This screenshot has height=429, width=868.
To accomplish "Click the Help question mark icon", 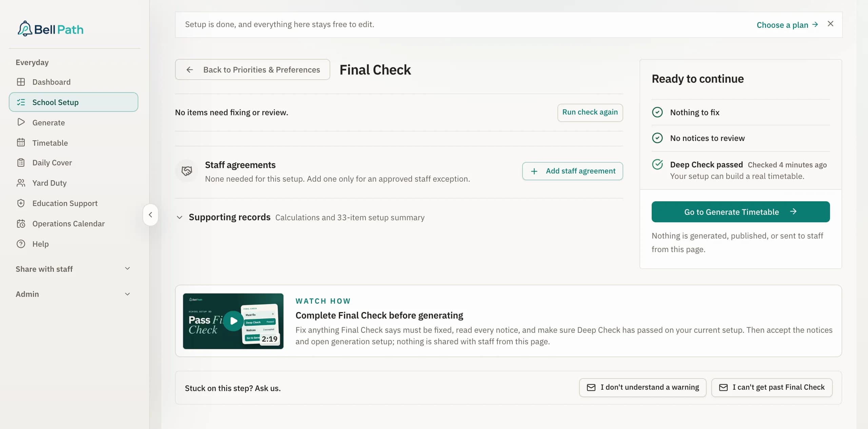I will 21,244.
